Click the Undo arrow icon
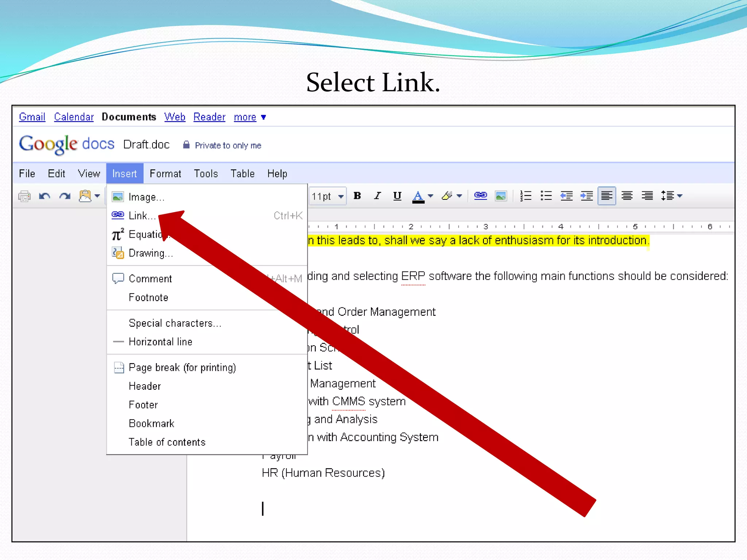The width and height of the screenshot is (747, 560). [44, 196]
